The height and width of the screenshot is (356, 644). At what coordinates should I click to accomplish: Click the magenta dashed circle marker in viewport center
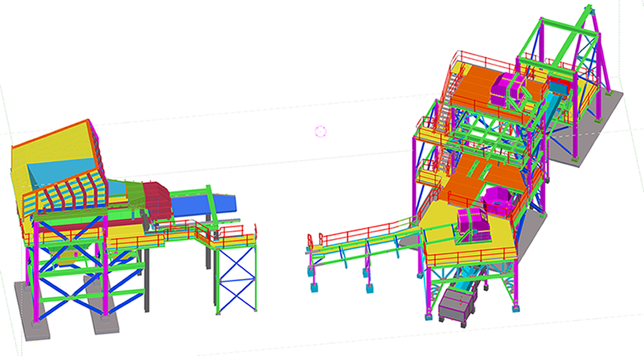click(x=321, y=131)
